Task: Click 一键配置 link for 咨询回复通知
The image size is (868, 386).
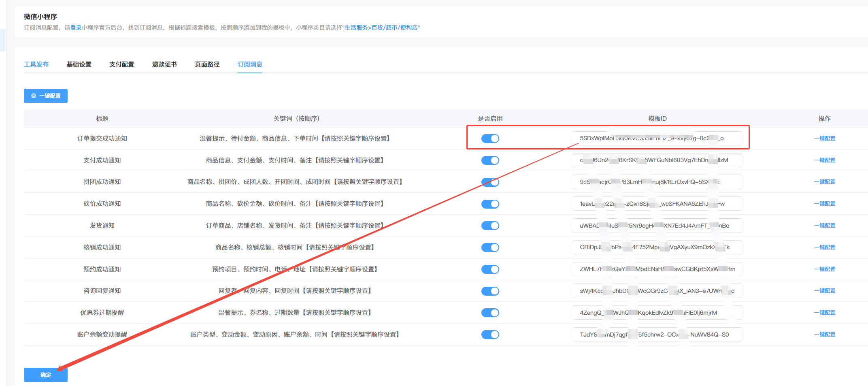Action: [x=824, y=291]
